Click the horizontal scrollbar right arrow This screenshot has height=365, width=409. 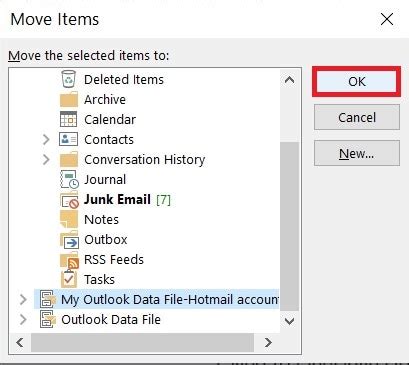point(268,342)
